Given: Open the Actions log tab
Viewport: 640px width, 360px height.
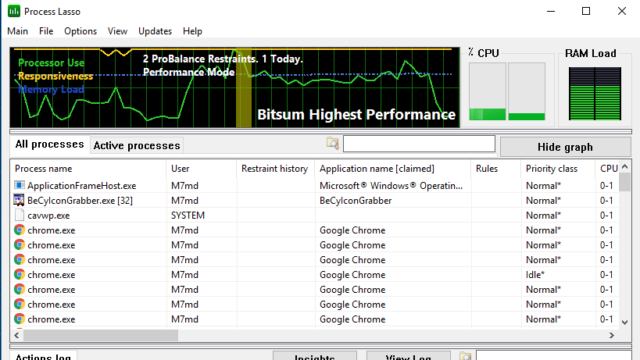Looking at the screenshot, I should (x=43, y=356).
